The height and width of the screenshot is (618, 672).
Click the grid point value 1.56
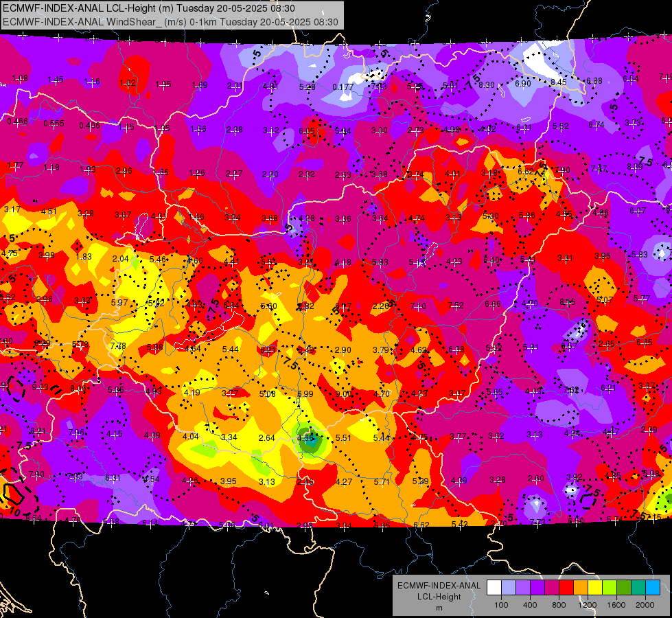(198, 128)
